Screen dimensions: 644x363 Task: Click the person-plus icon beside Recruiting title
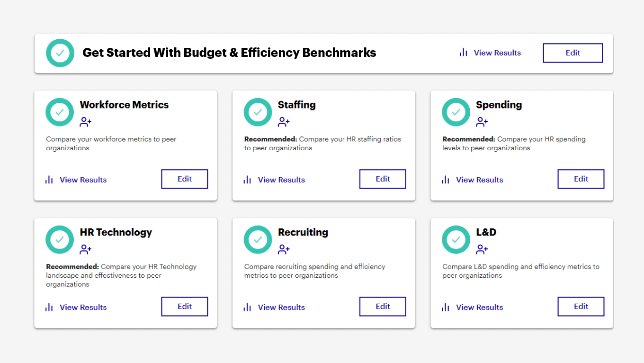tap(284, 249)
